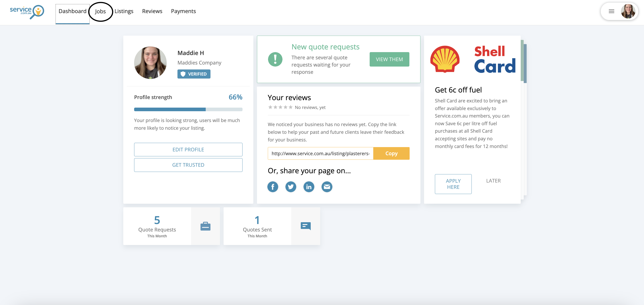Click the EDIT PROFILE button

click(x=188, y=149)
